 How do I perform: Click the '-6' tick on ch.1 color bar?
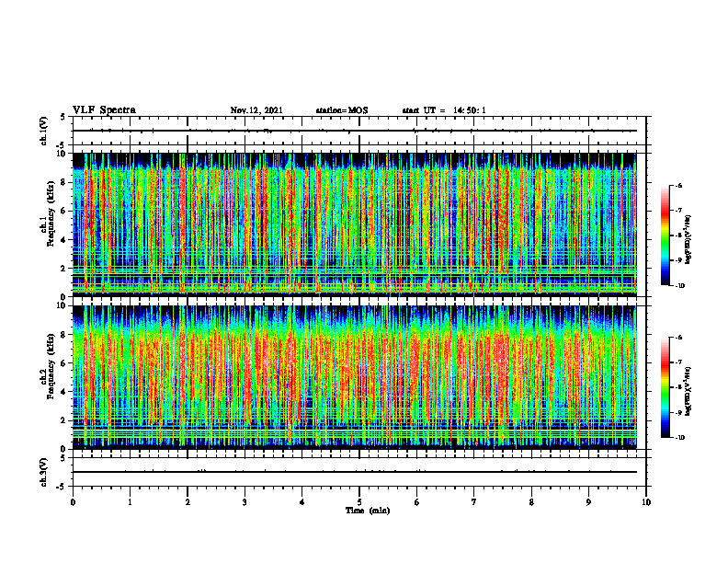tap(678, 185)
